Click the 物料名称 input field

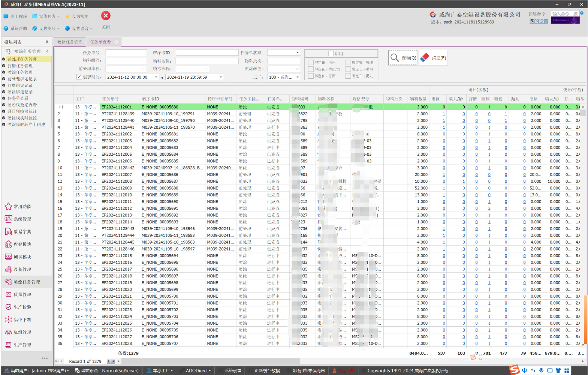click(x=207, y=61)
